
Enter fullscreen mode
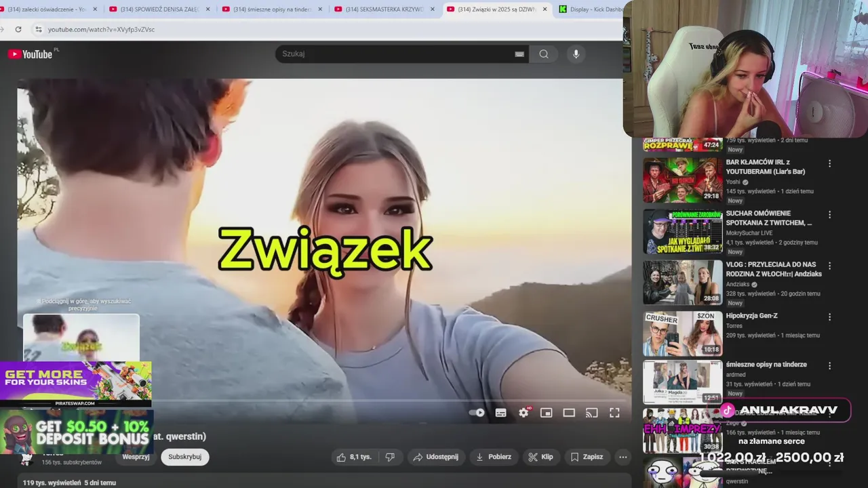614,412
